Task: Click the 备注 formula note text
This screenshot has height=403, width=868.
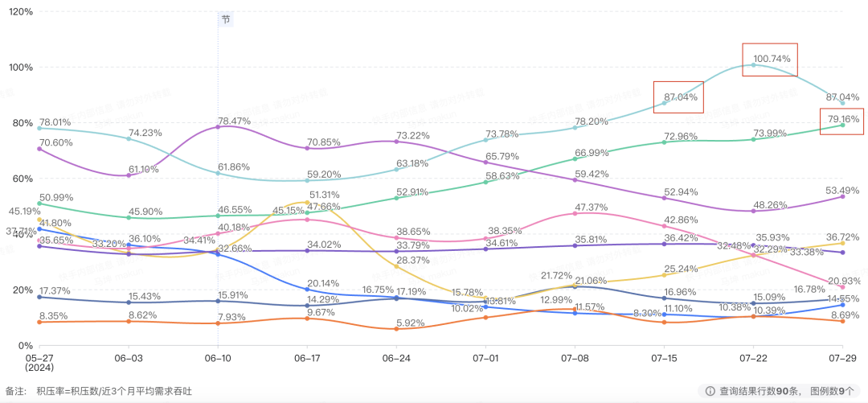Action: pos(99,392)
